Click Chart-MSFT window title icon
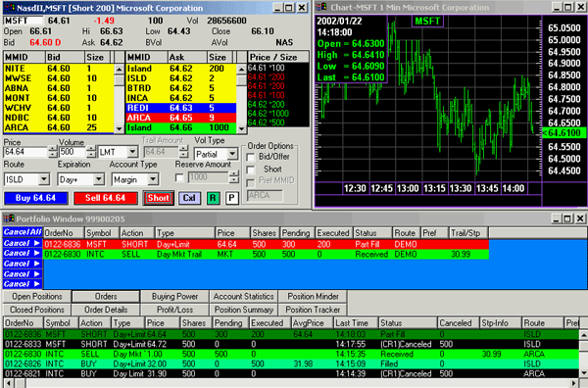The height and width of the screenshot is (388, 588). coord(321,7)
